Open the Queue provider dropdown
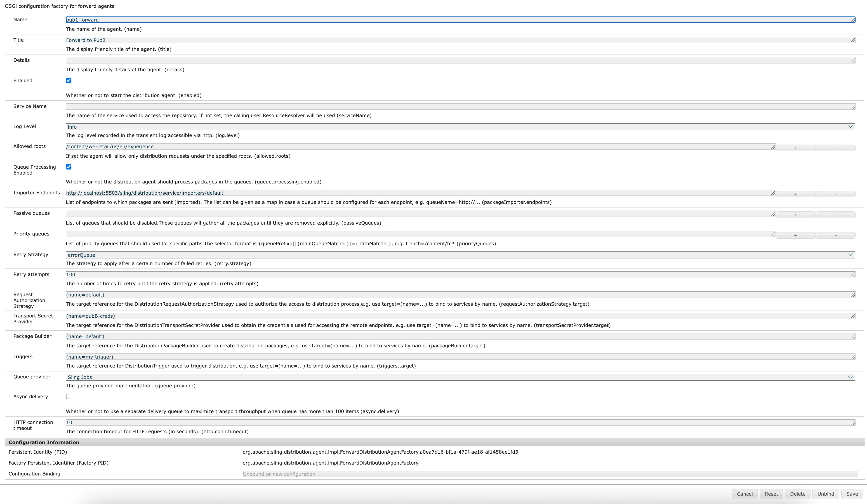The height and width of the screenshot is (504, 867). coord(460,377)
